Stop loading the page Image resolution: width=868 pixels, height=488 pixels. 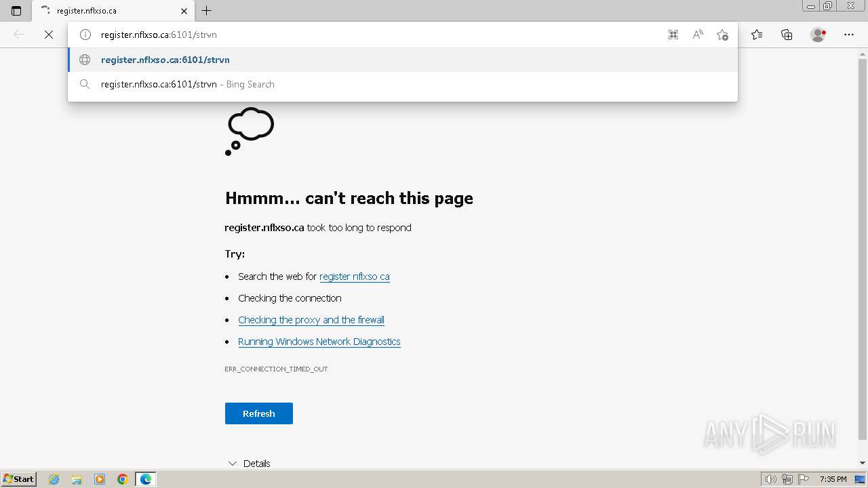(49, 35)
